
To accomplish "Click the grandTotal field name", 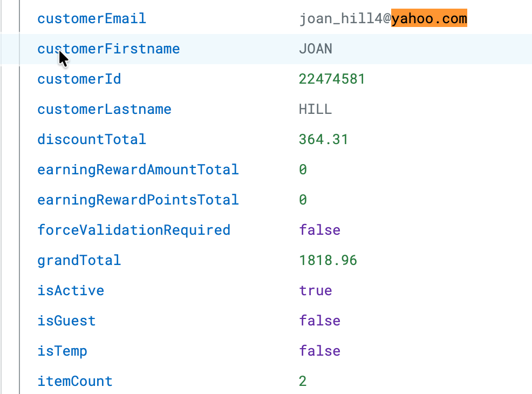I will click(x=79, y=261).
